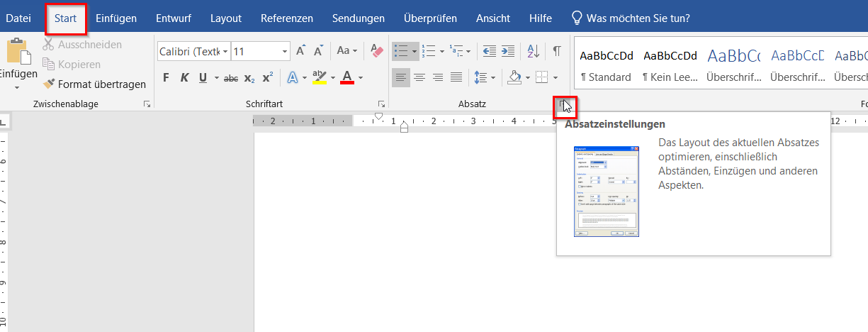Click the superscript x² icon
This screenshot has height=332, width=868.
click(x=268, y=77)
